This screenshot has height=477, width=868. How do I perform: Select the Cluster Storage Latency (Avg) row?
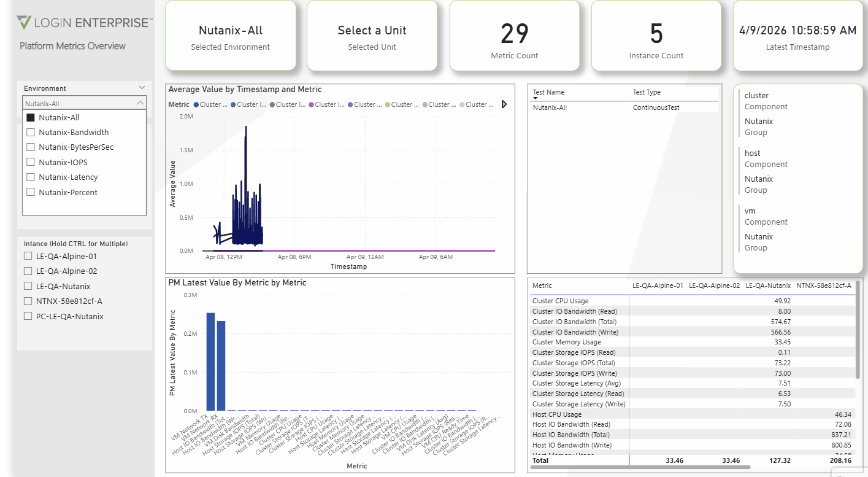coord(693,384)
